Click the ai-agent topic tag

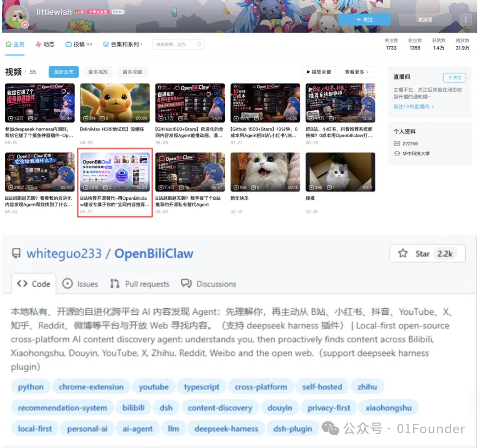(137, 429)
